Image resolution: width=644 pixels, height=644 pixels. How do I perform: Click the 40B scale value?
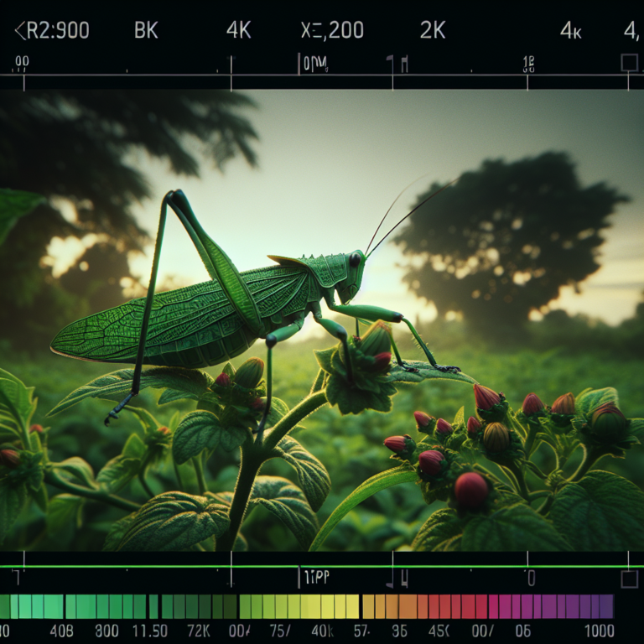(x=61, y=631)
